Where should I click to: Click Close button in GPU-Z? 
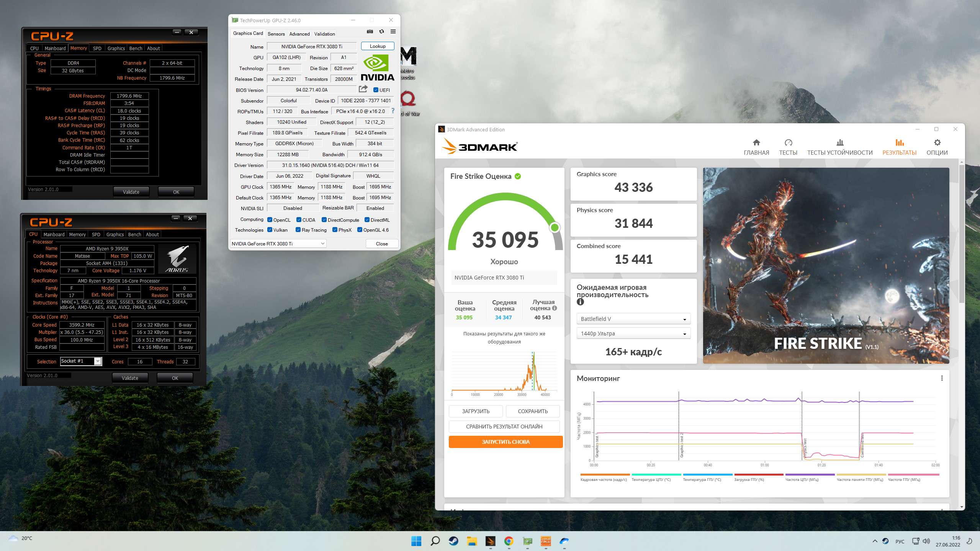pyautogui.click(x=382, y=244)
